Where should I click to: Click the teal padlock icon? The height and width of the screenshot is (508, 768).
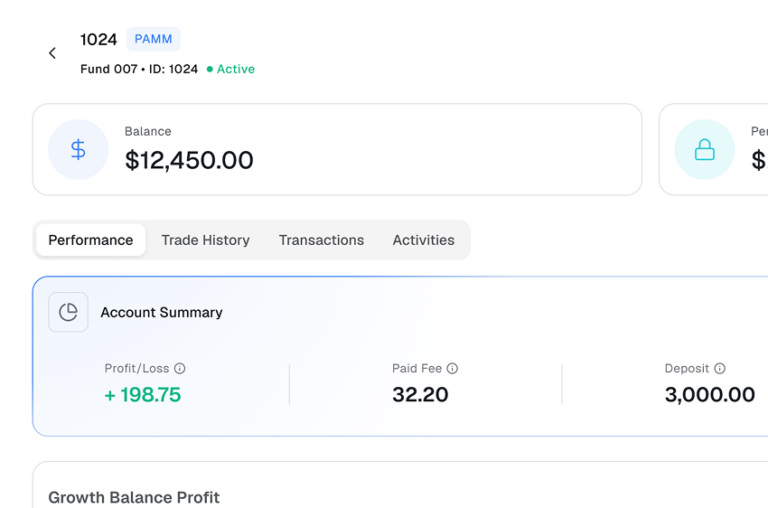click(x=704, y=149)
